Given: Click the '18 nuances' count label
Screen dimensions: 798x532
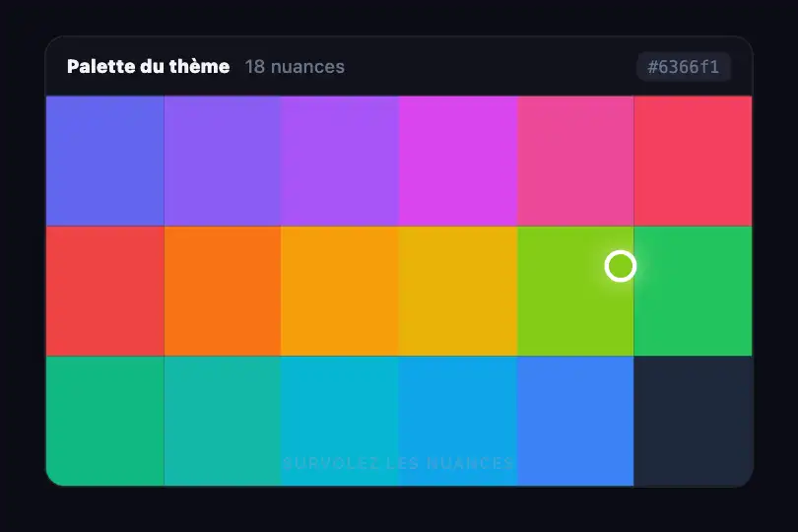Looking at the screenshot, I should tap(295, 67).
